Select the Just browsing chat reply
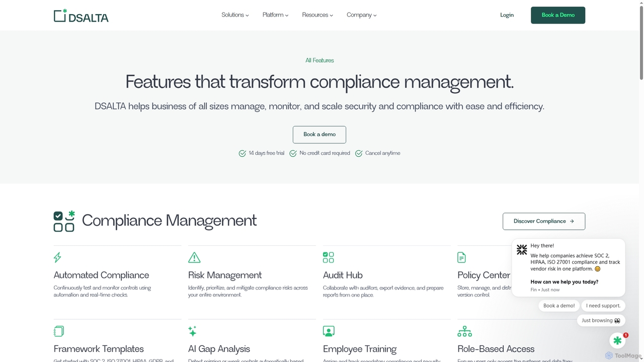644x362 pixels. pos(601,320)
